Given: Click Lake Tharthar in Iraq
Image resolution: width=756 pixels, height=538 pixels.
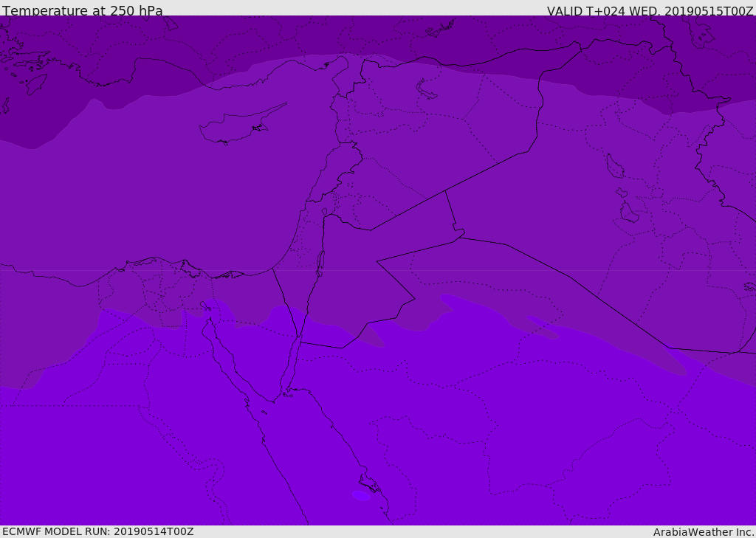Looking at the screenshot, I should (614, 167).
